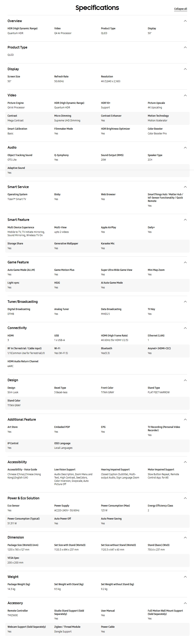
Task: Collapse the Video specifications section
Action: click(x=185, y=96)
